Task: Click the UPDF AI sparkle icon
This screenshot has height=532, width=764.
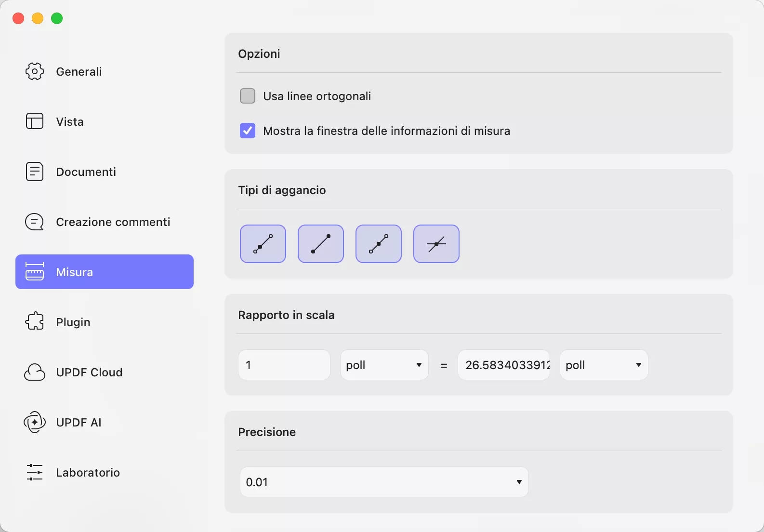Action: [x=35, y=422]
